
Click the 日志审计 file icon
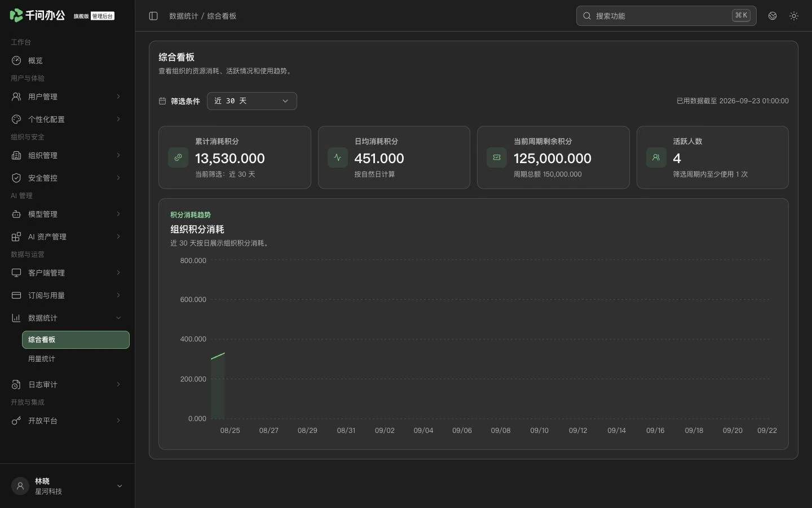16,384
